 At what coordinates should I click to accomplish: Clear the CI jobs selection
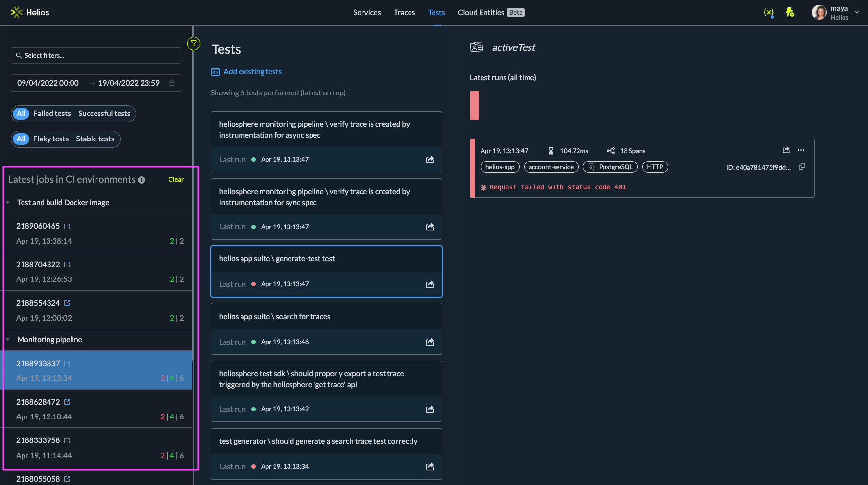tap(176, 180)
